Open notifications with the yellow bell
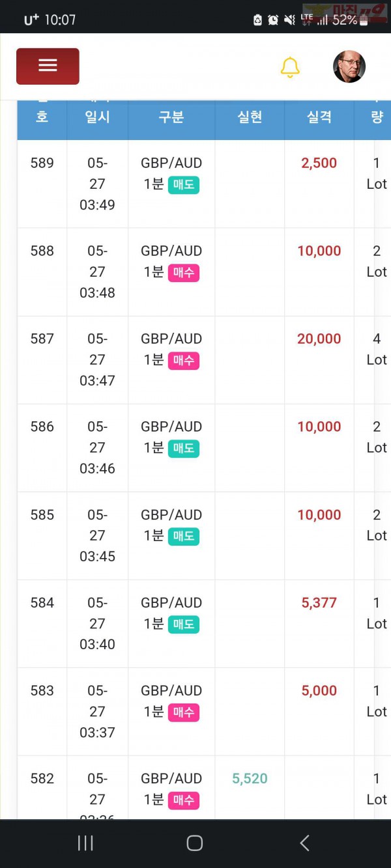This screenshot has width=391, height=868. [x=290, y=67]
